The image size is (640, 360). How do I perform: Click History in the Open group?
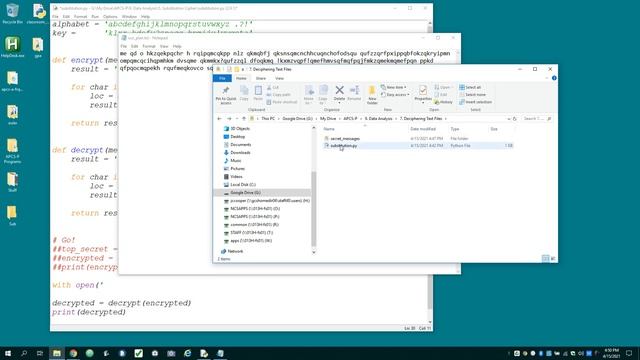pos(443,102)
